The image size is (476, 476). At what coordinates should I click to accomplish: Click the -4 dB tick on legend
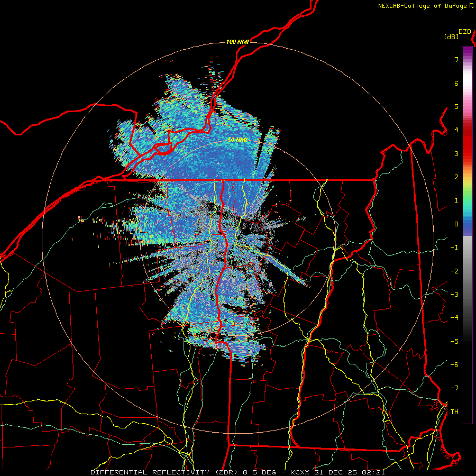(454, 318)
